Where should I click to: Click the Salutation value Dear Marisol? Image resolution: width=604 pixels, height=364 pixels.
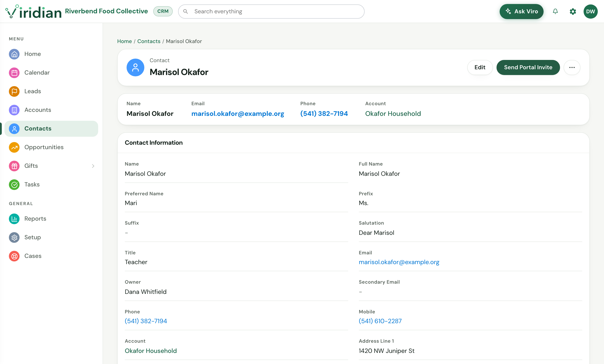tap(376, 233)
